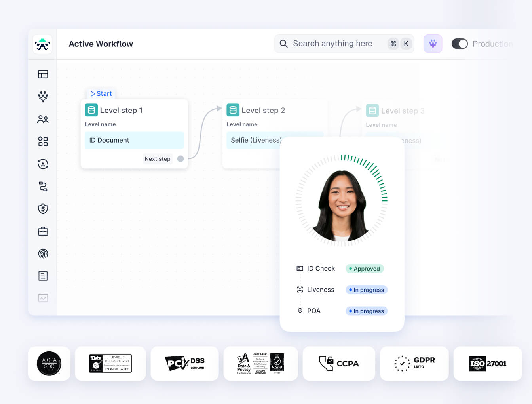Click the ISO 27001 badge
This screenshot has width=532, height=404.
pos(488,364)
